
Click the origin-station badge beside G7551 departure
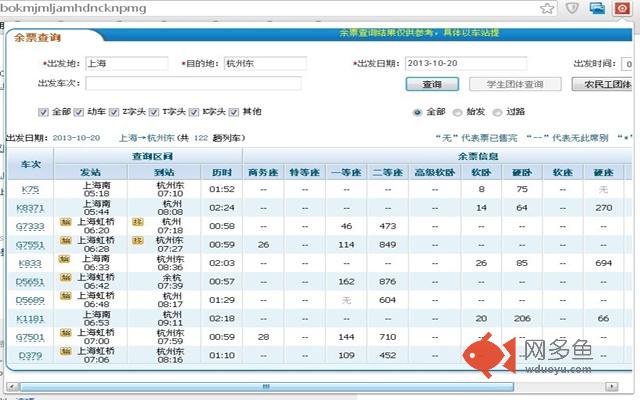pos(66,240)
